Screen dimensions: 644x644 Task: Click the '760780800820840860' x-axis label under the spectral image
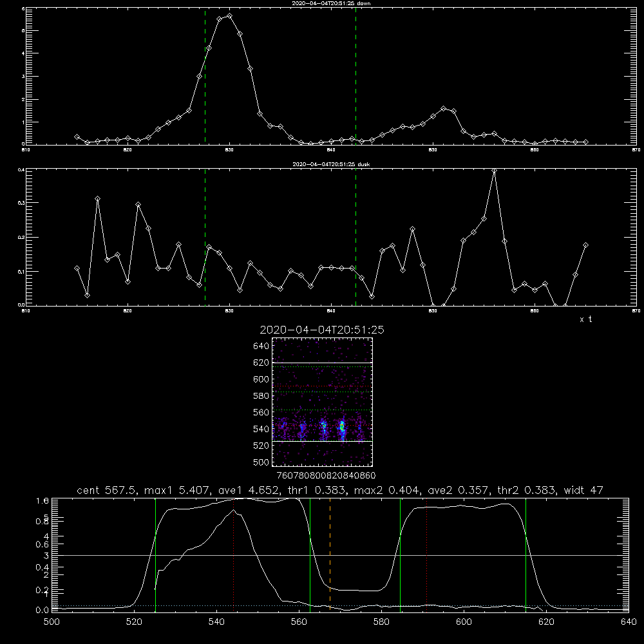tap(326, 476)
